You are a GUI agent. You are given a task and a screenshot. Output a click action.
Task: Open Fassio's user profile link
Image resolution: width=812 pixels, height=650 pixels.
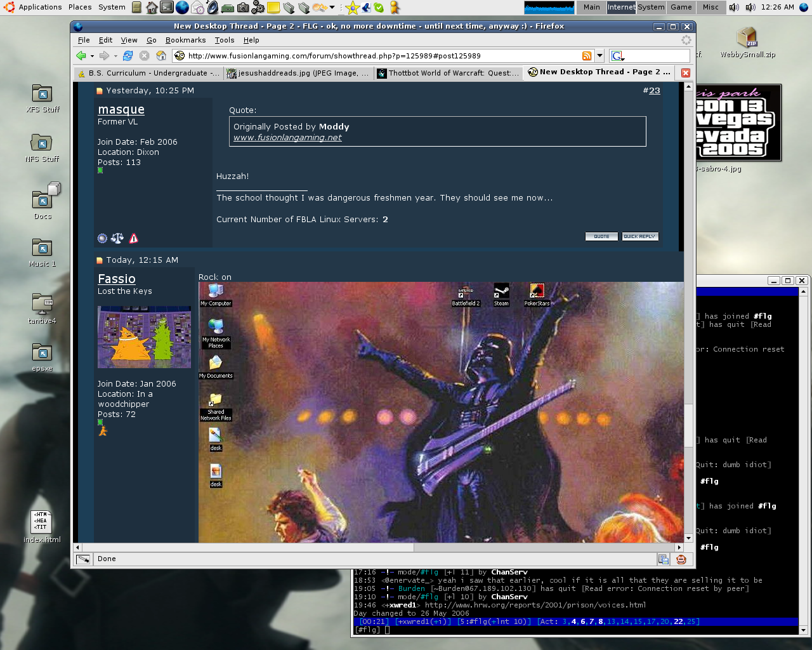click(117, 279)
